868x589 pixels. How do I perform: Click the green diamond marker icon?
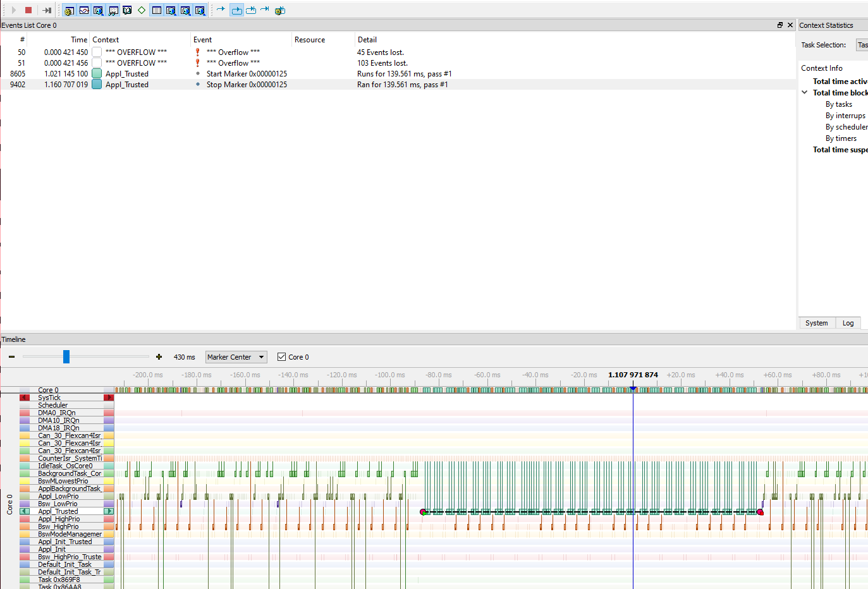141,10
